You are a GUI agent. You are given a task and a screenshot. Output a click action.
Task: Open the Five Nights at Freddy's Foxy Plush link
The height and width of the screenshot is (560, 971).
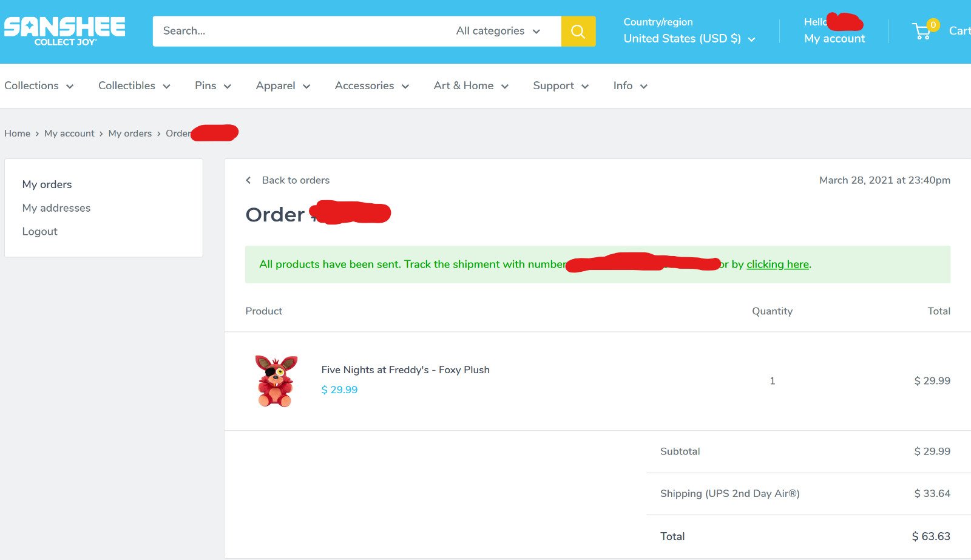pyautogui.click(x=405, y=369)
